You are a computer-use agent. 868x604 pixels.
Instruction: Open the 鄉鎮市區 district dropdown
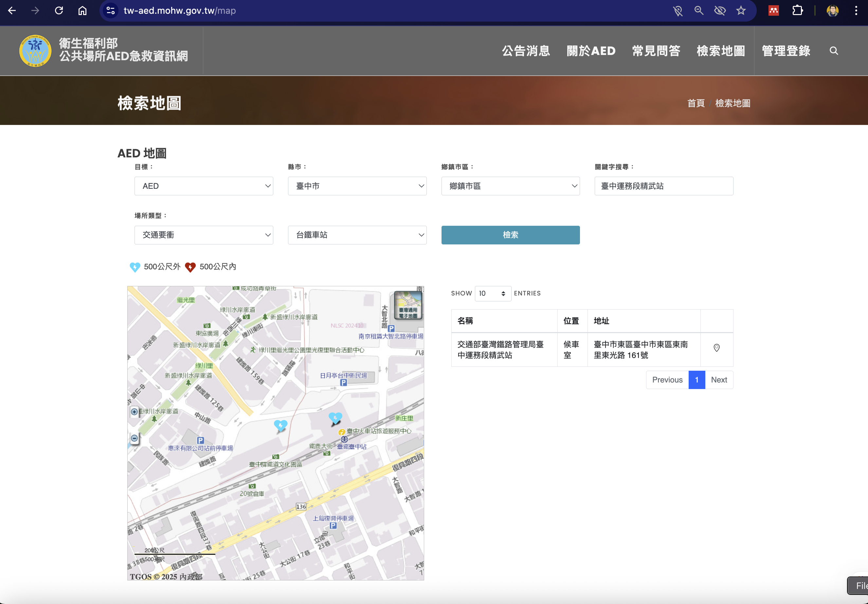(510, 186)
